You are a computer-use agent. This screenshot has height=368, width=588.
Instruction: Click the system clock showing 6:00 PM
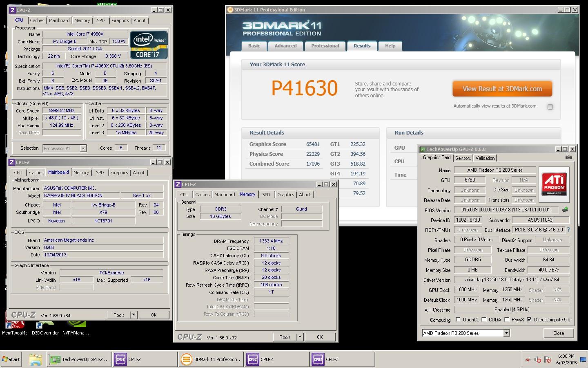[566, 356]
